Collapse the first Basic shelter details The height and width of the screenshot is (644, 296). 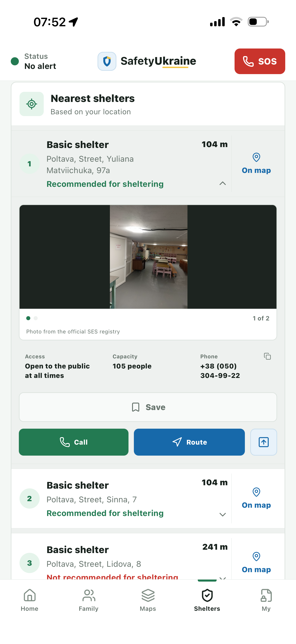(x=223, y=183)
